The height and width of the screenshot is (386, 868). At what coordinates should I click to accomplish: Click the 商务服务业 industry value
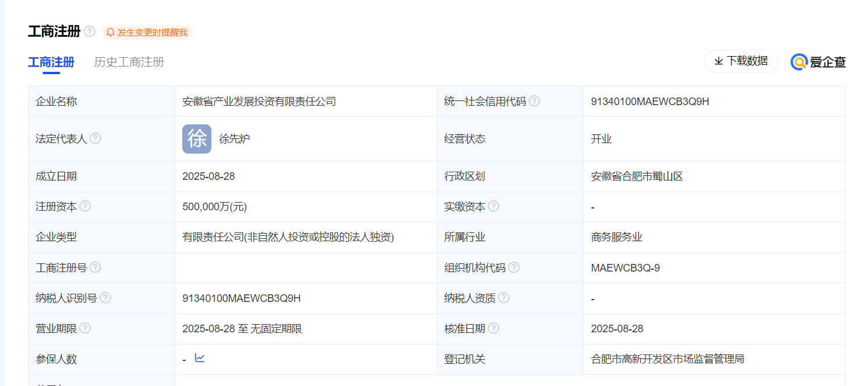pyautogui.click(x=616, y=237)
